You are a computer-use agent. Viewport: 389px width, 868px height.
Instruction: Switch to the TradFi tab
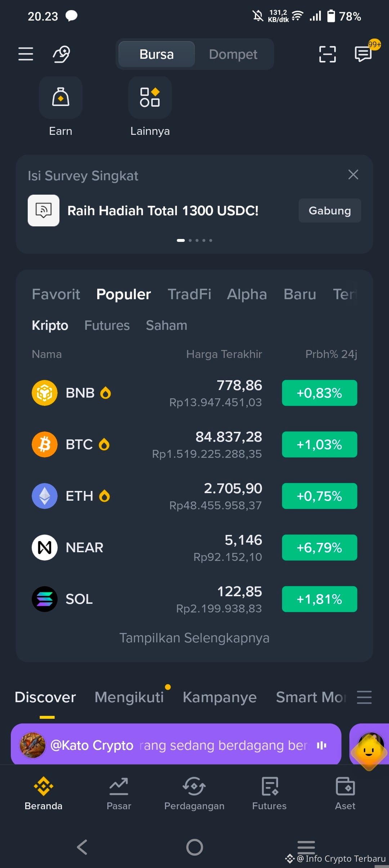(189, 294)
